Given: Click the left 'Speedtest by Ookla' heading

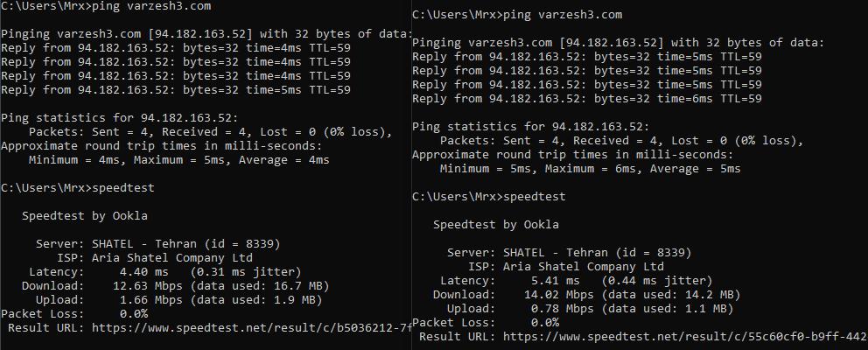Looking at the screenshot, I should [x=85, y=216].
